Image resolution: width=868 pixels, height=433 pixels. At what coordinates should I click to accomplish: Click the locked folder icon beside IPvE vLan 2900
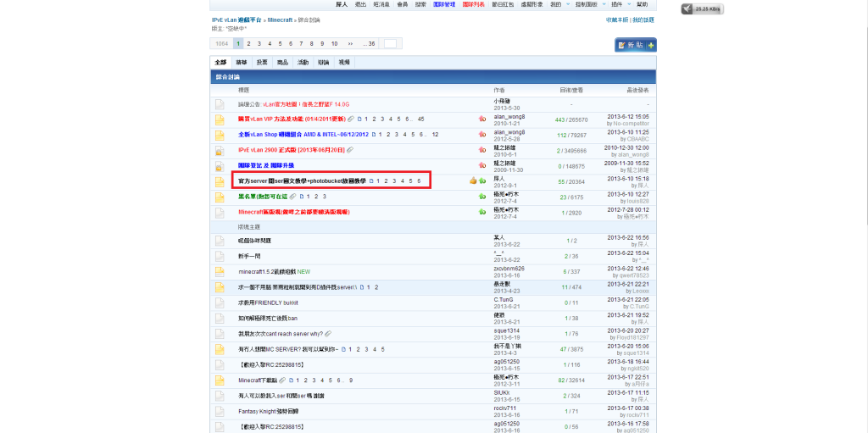coord(219,150)
